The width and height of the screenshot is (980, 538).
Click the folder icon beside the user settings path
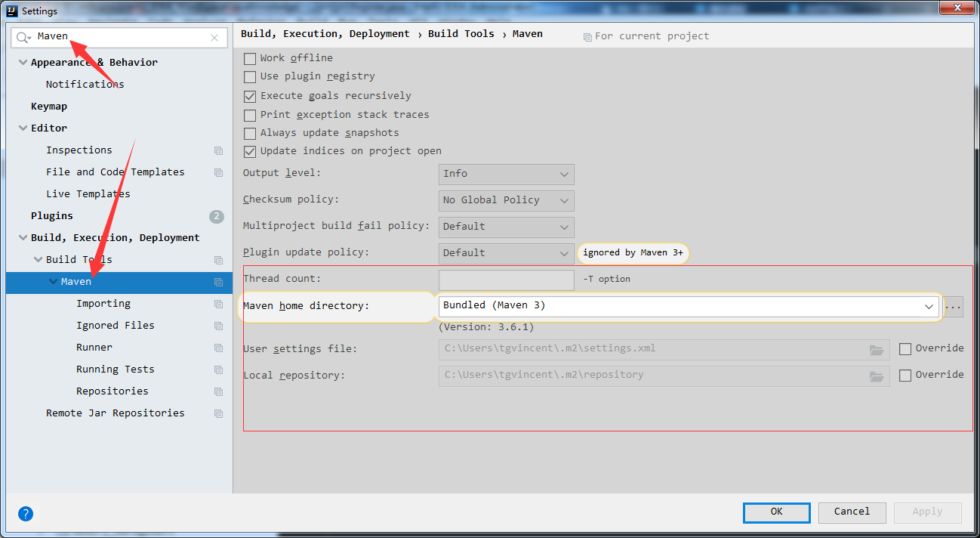[877, 348]
